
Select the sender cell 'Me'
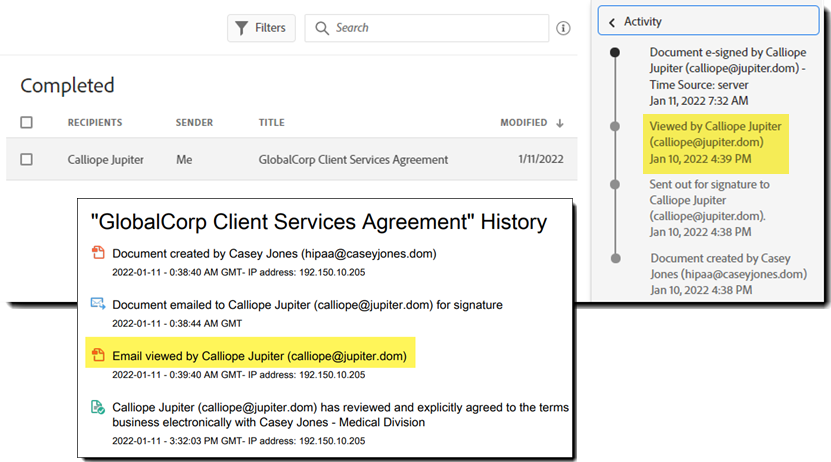click(184, 159)
